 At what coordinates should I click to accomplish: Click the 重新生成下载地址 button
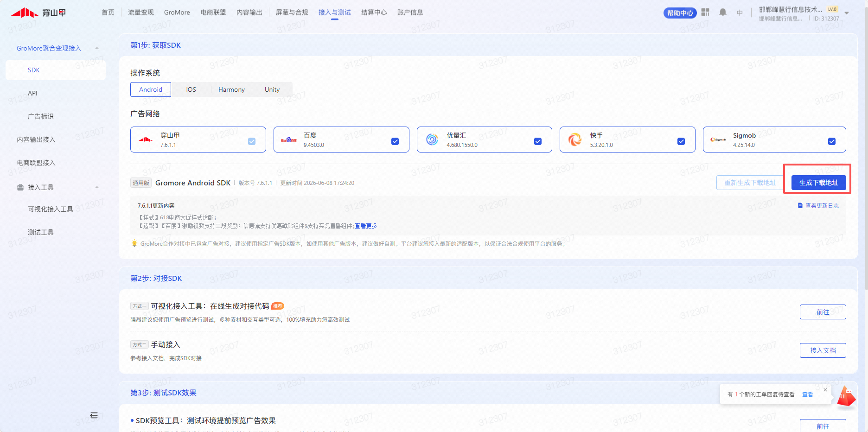tap(750, 183)
